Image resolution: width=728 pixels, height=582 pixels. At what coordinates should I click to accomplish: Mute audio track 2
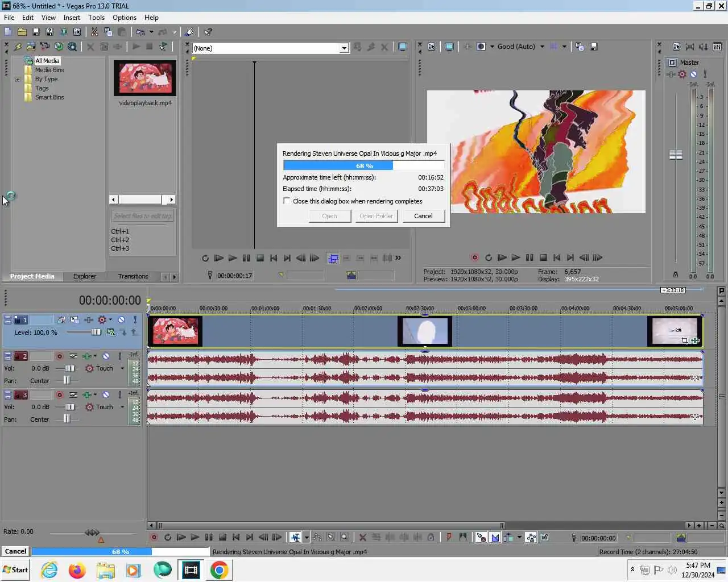106,356
